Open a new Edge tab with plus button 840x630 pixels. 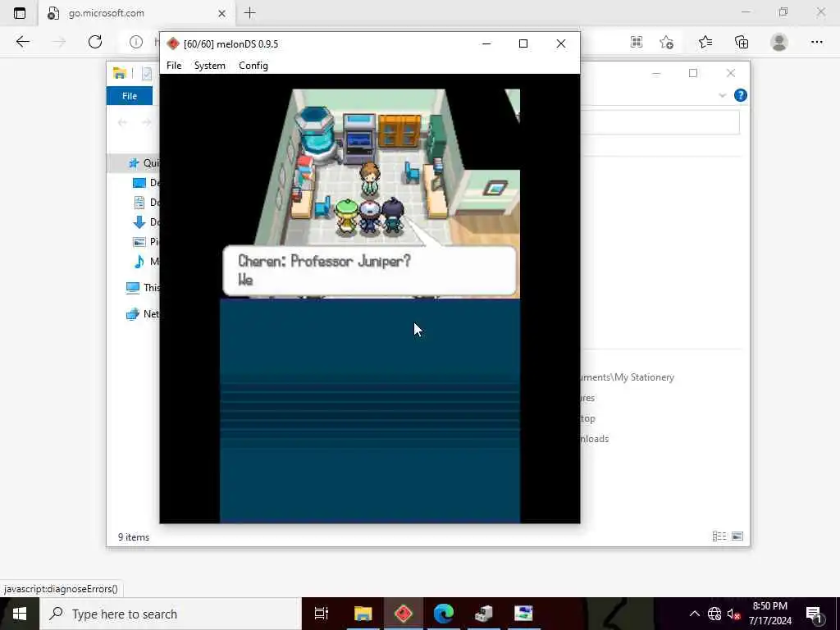pyautogui.click(x=249, y=13)
